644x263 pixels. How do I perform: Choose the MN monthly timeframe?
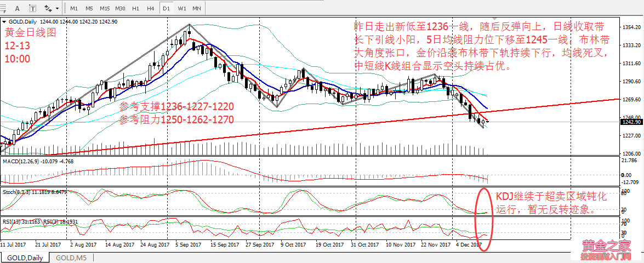pyautogui.click(x=196, y=9)
